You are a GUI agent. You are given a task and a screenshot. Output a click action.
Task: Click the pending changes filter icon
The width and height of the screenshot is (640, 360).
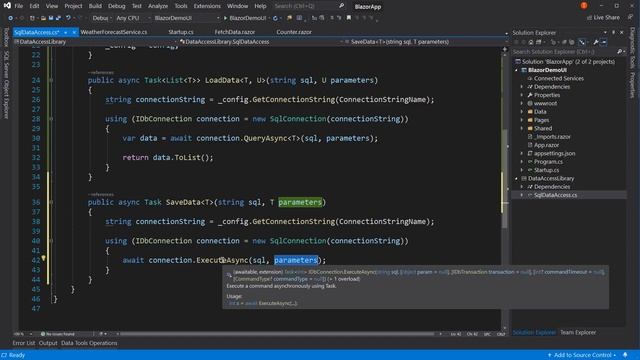click(x=553, y=42)
